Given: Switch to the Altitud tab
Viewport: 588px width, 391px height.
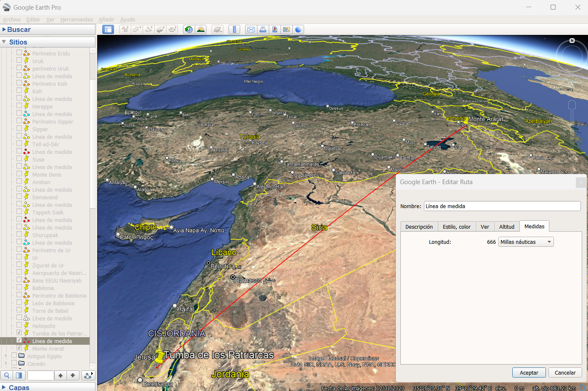Looking at the screenshot, I should pyautogui.click(x=507, y=227).
